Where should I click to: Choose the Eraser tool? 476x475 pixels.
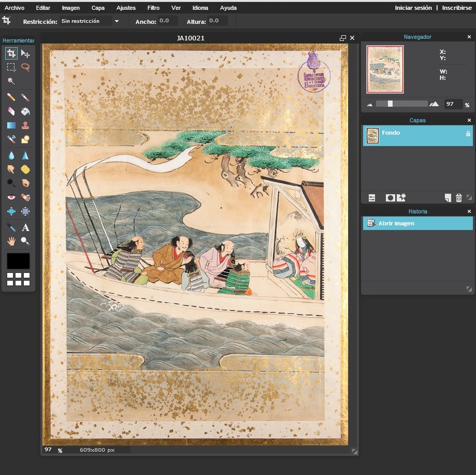click(x=11, y=111)
